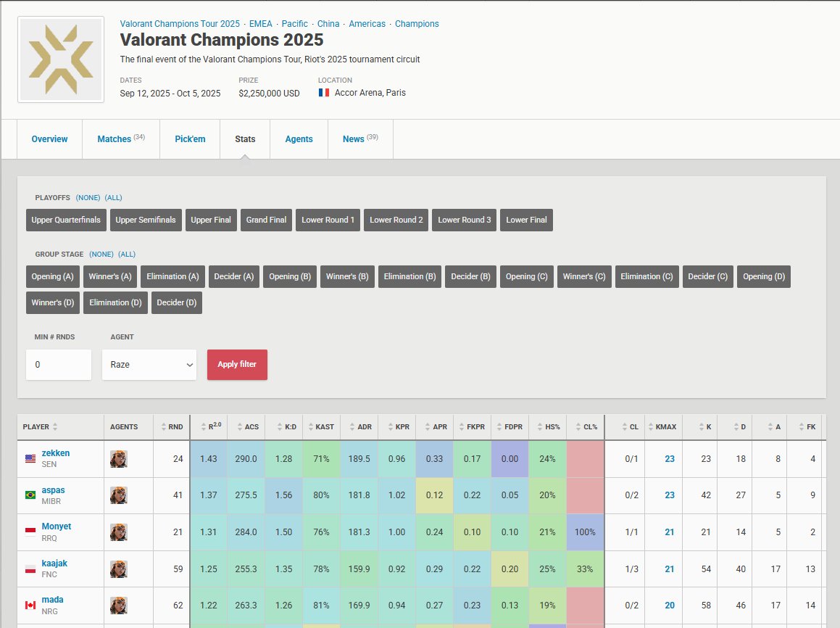
Task: Toggle the Lower Final filter
Action: point(527,220)
